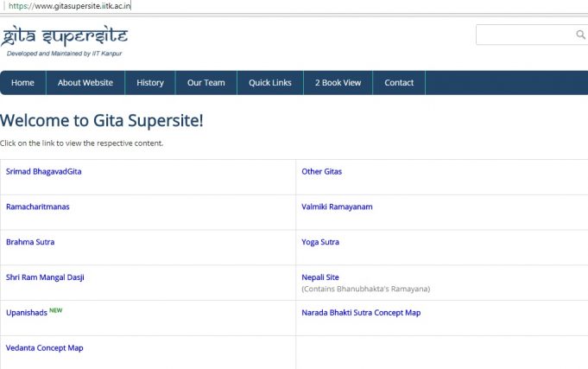Click the search magnifier icon
Screen dimensions: 588x369
click(580, 35)
